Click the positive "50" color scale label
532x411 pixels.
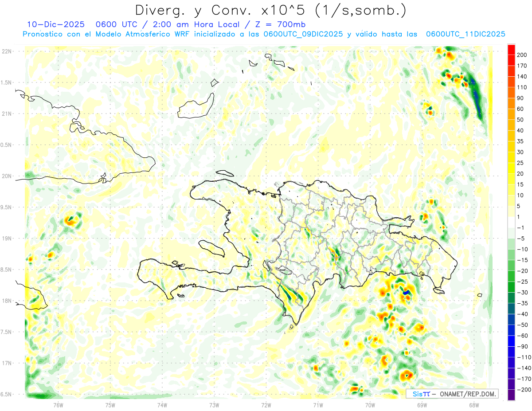point(521,120)
